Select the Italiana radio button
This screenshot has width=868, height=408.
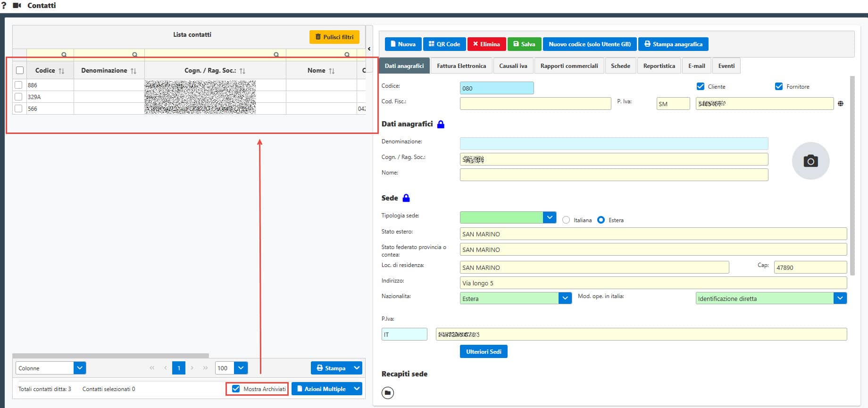point(566,220)
